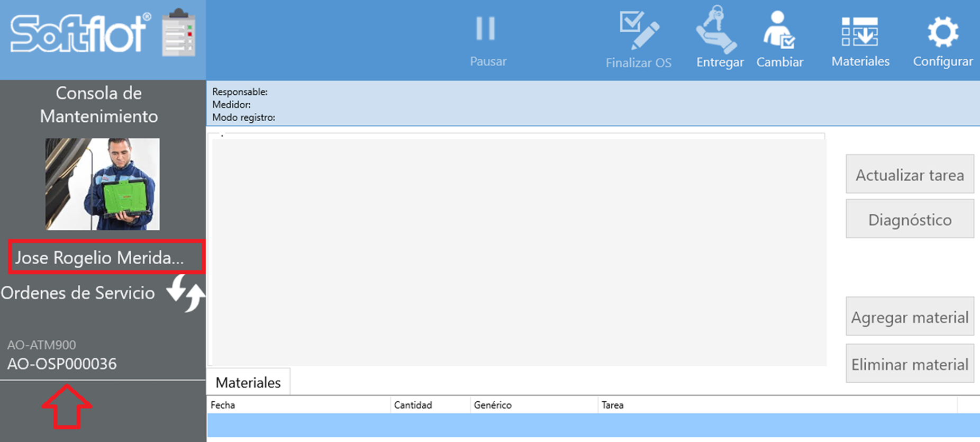980x442 pixels.
Task: Click the Tarea column header
Action: click(777, 405)
